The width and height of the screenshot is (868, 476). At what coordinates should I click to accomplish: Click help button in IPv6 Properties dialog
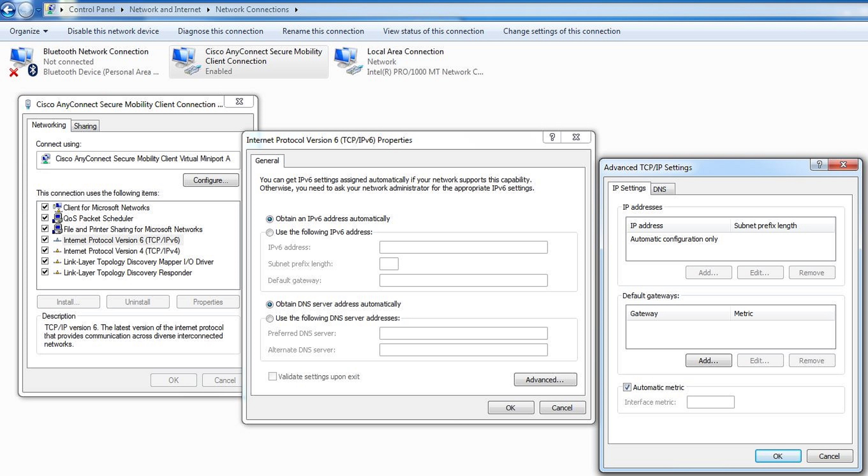click(x=552, y=137)
